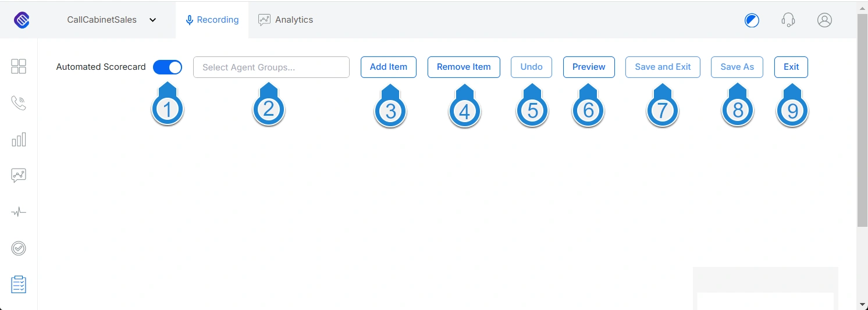
Task: Open the checkmark badge sidebar icon
Action: tap(19, 248)
